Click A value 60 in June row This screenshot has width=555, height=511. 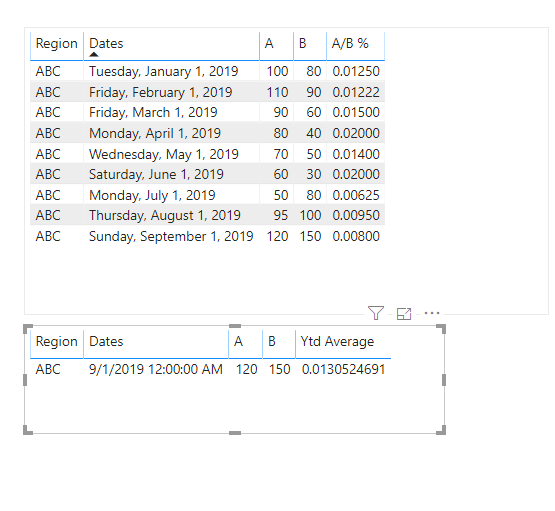click(281, 174)
